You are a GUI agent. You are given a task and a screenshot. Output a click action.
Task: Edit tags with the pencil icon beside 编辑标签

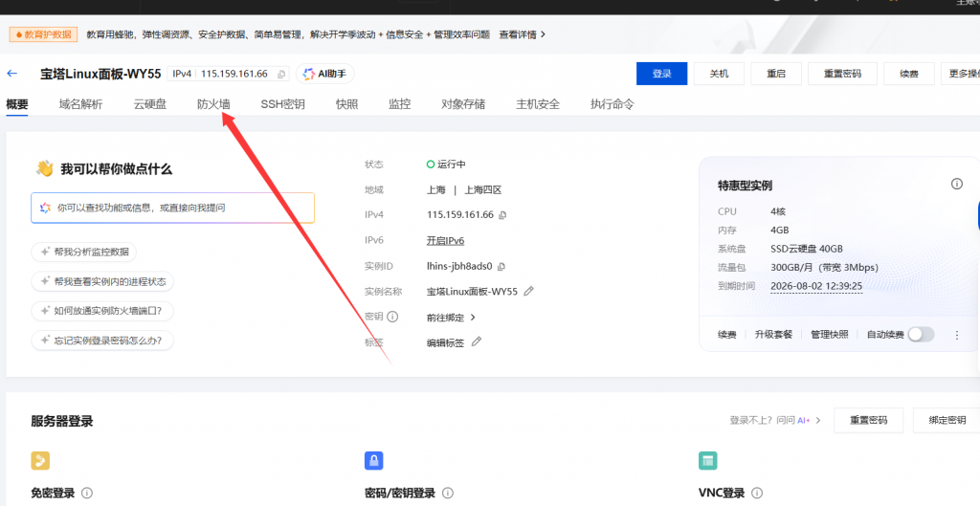coord(477,341)
